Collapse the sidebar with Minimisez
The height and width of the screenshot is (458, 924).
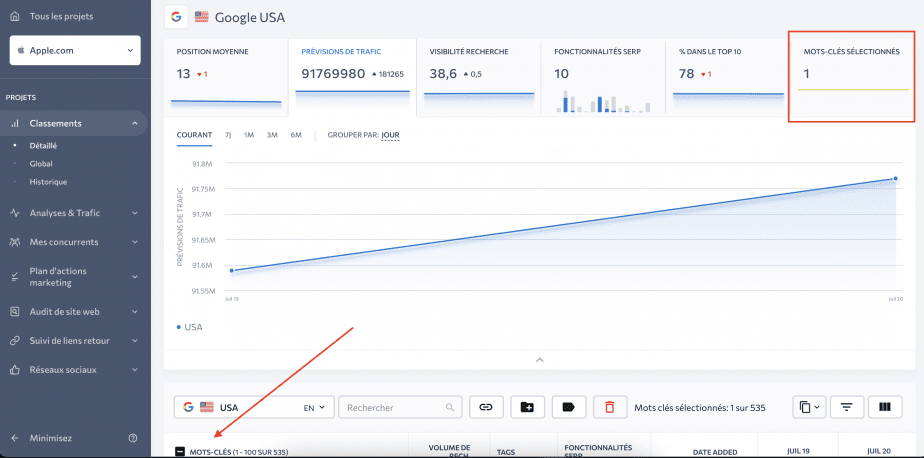51,438
